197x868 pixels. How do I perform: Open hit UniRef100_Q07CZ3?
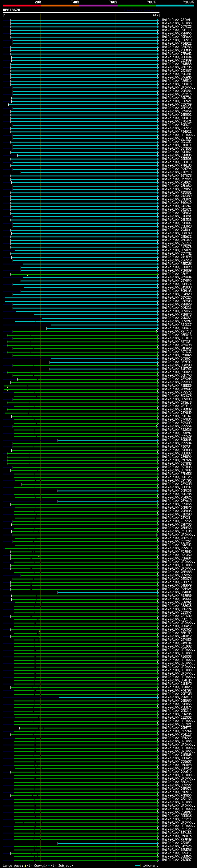(176, 26)
